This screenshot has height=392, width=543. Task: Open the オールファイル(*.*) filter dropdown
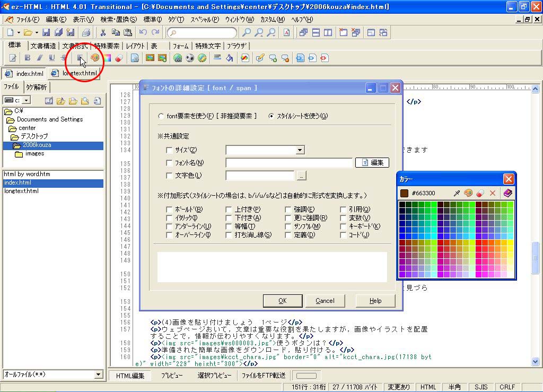(x=98, y=374)
